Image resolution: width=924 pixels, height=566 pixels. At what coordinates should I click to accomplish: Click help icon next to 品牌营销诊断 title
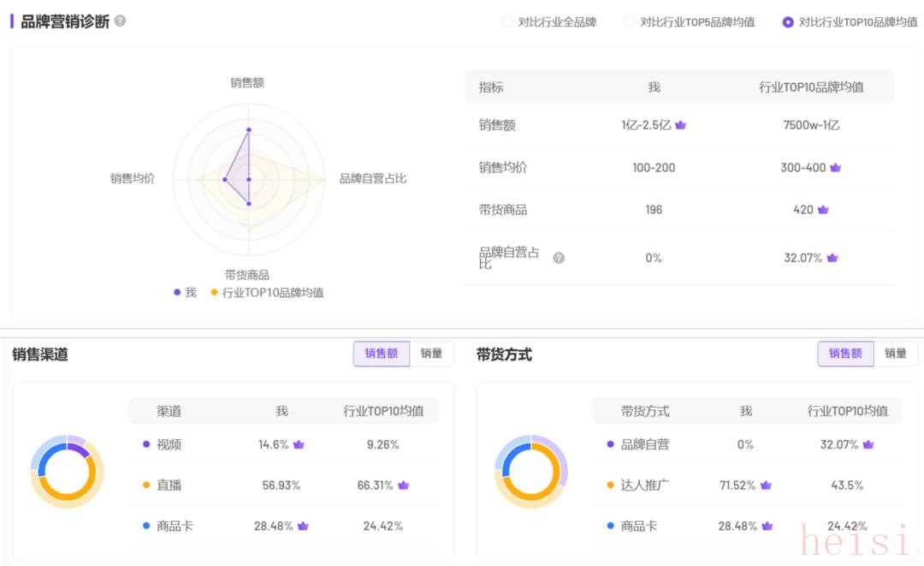click(120, 21)
